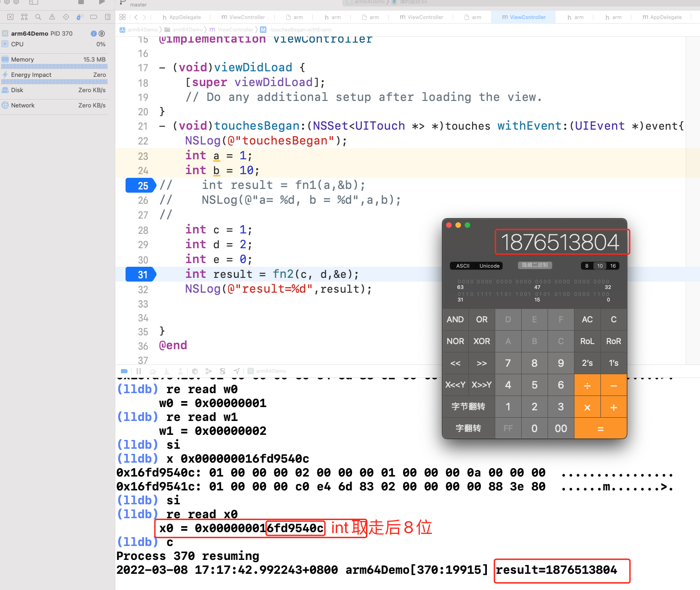Activate the view hierarchy debugger

[x=195, y=371]
